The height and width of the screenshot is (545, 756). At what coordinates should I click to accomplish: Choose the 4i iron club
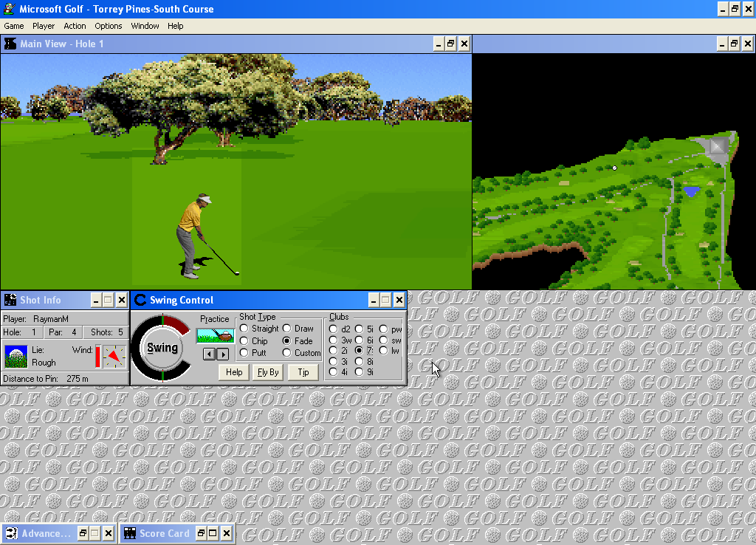click(x=338, y=372)
